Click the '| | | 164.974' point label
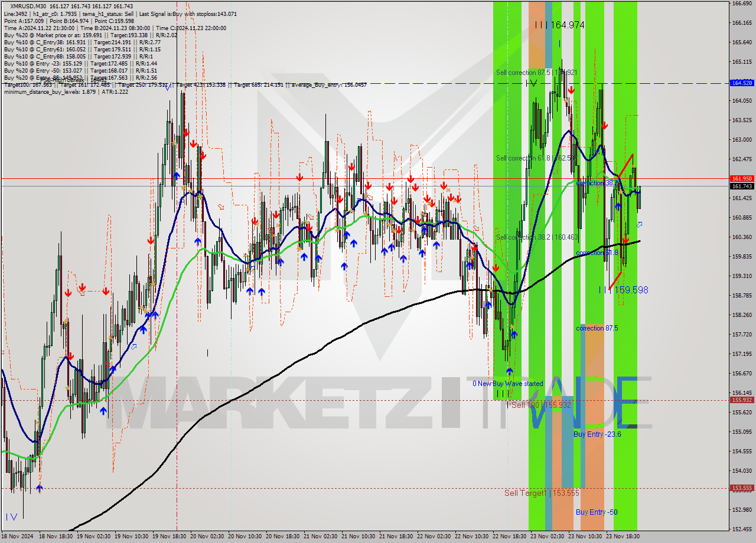The width and height of the screenshot is (756, 543). (559, 25)
